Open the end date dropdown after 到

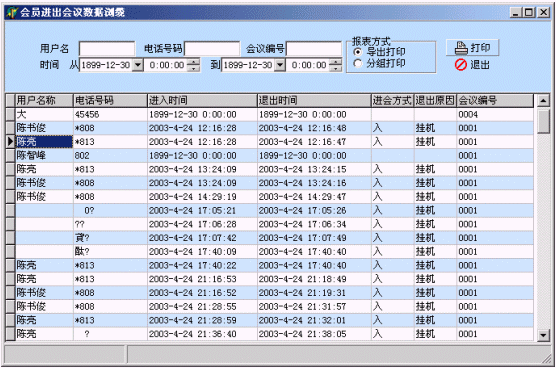pyautogui.click(x=280, y=65)
